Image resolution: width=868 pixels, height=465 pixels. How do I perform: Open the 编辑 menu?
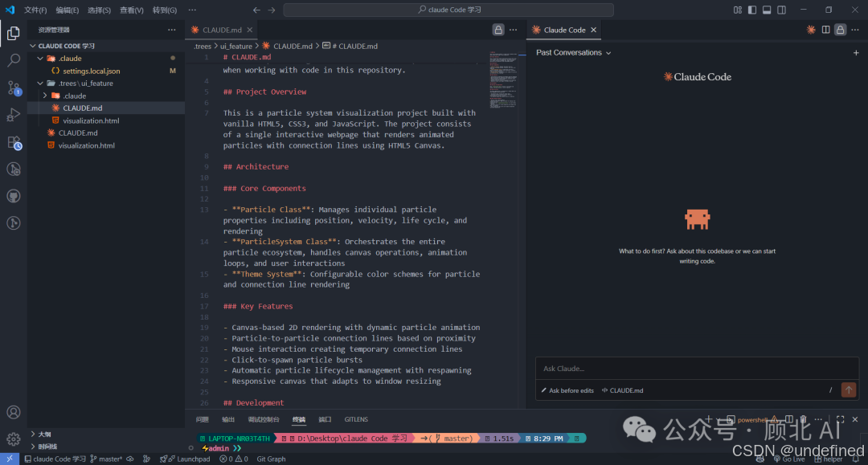tap(67, 10)
